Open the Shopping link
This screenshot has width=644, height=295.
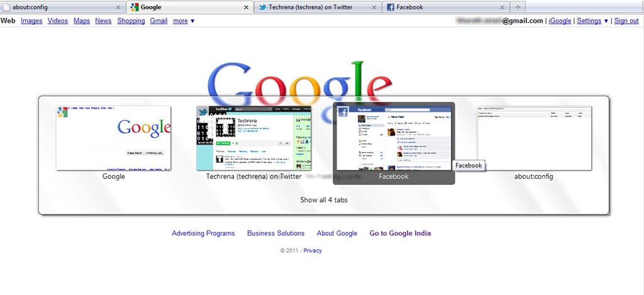tap(131, 21)
